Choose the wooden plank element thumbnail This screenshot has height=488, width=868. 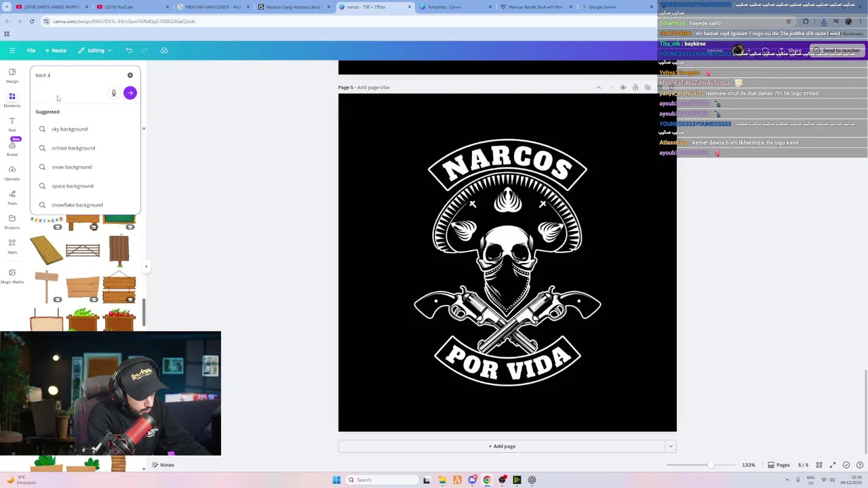[47, 249]
